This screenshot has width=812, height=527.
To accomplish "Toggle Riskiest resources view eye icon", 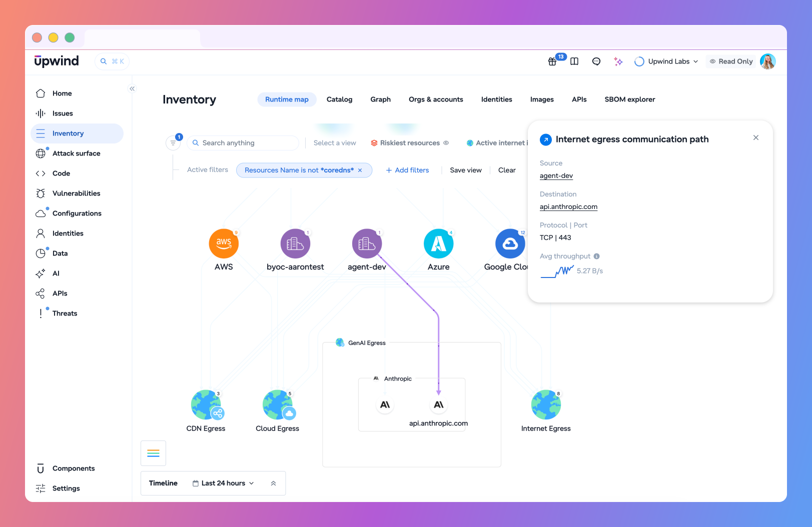I will 446,142.
